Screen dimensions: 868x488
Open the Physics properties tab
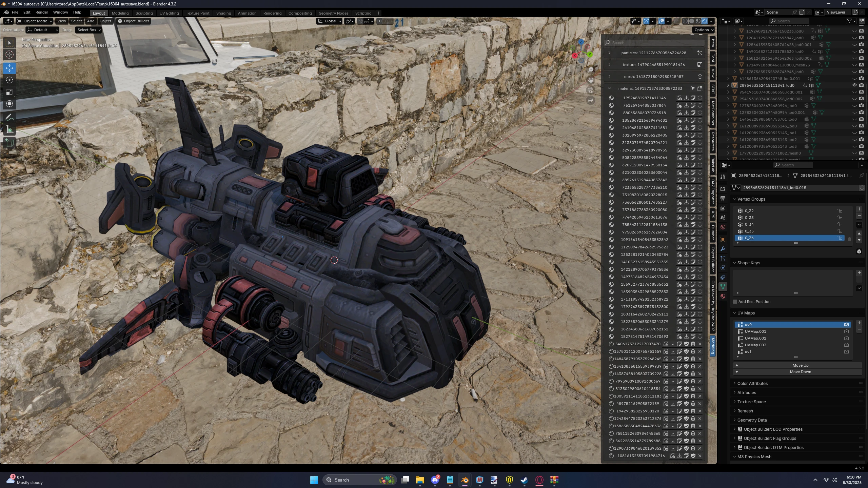pyautogui.click(x=723, y=268)
